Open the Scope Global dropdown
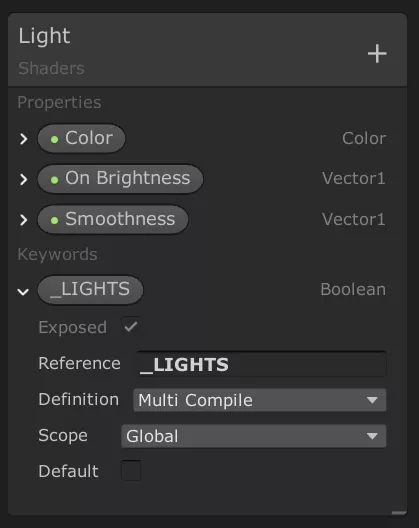Image resolution: width=419 pixels, height=528 pixels. [x=254, y=436]
